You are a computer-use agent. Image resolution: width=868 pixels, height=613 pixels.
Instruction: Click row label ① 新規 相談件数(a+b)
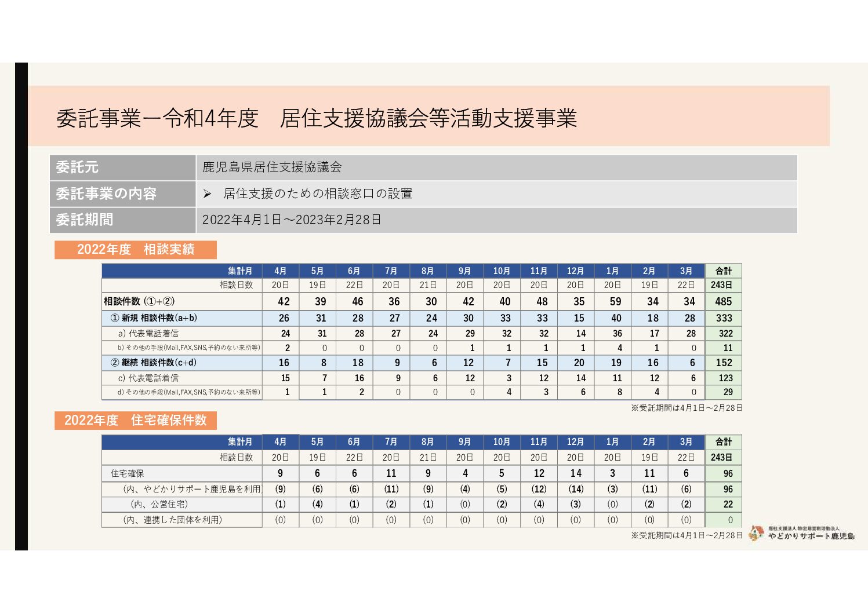(x=154, y=318)
